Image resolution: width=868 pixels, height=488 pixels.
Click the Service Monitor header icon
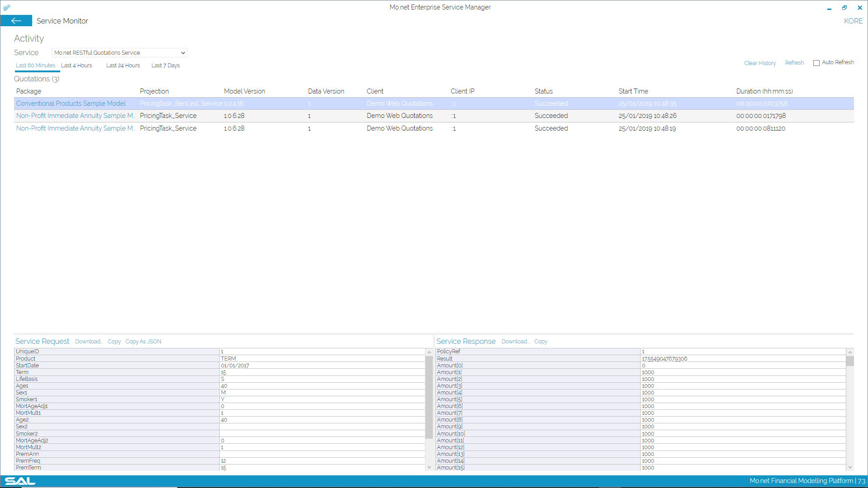tap(16, 21)
